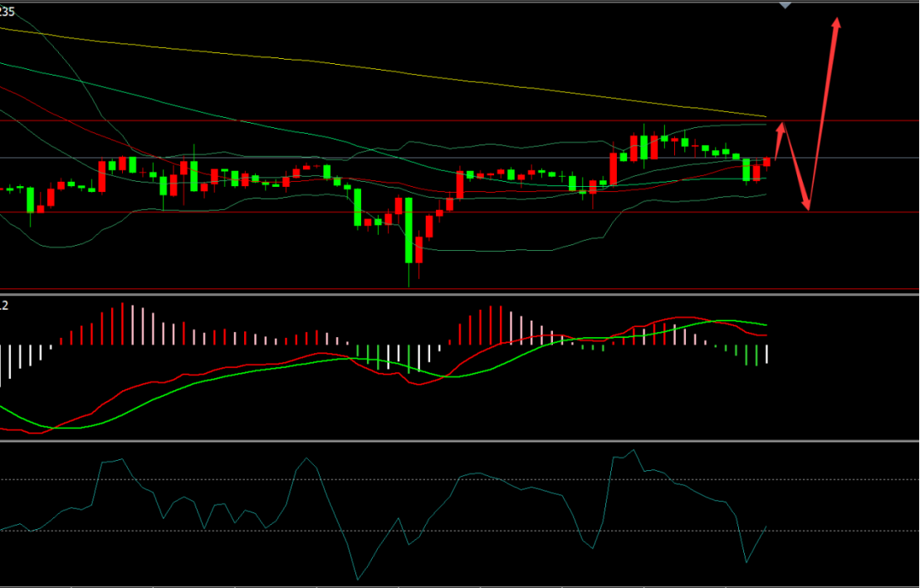Viewport: 920px width, 588px height.
Task: Select the gray horizontal current price line
Action: 459,158
